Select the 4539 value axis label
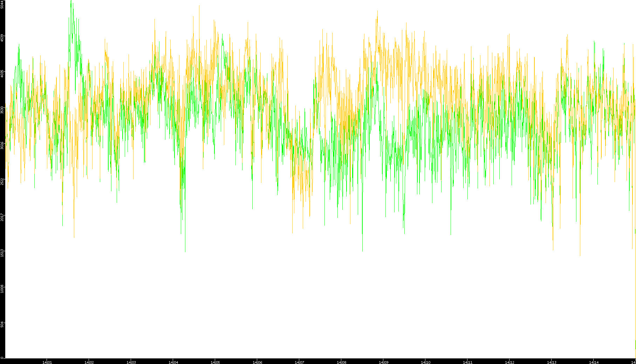 tap(2, 38)
